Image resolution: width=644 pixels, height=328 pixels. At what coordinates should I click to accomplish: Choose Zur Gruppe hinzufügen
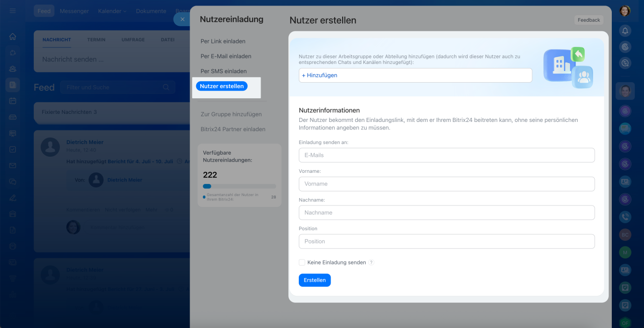click(x=231, y=114)
